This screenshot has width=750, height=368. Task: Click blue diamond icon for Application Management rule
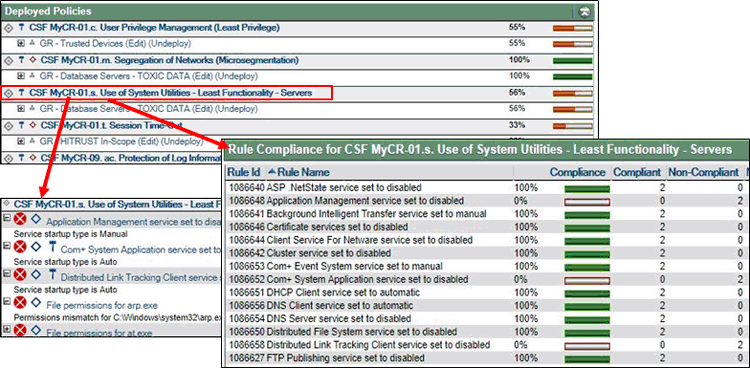[35, 219]
